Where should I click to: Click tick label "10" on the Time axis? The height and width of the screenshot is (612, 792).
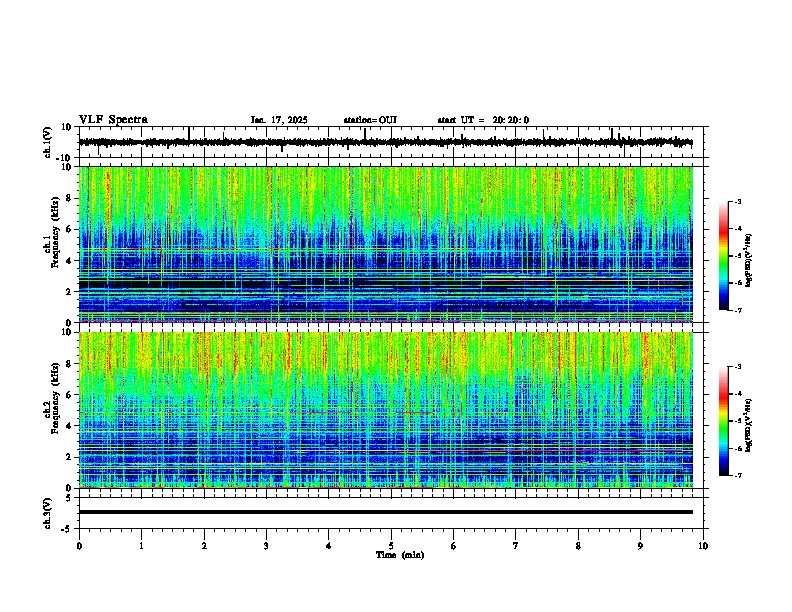pyautogui.click(x=703, y=546)
